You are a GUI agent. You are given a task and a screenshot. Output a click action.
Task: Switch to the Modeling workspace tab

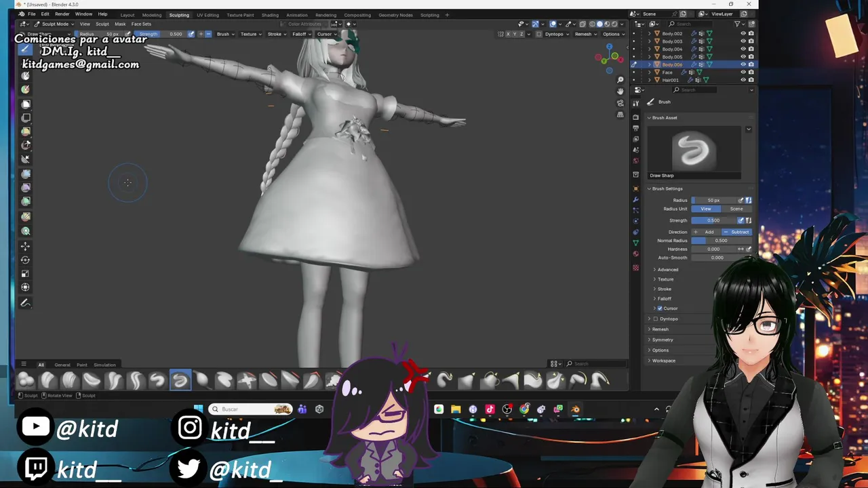click(x=151, y=15)
